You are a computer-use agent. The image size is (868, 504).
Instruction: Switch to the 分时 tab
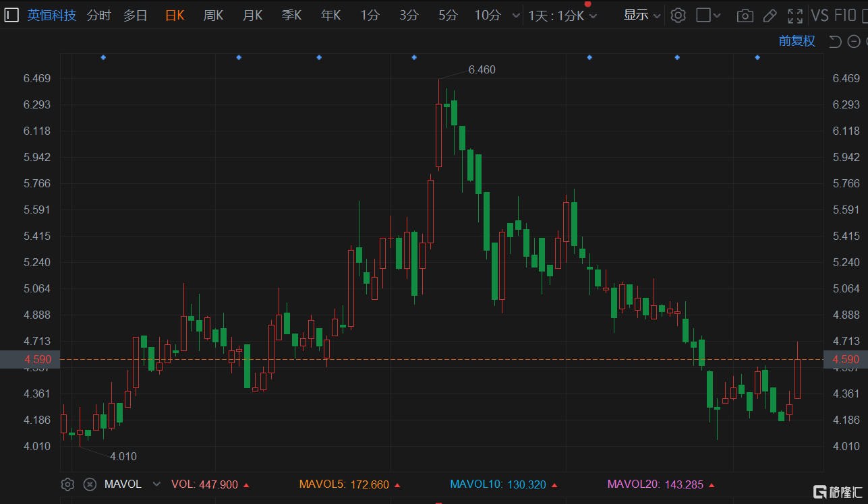[x=99, y=15]
